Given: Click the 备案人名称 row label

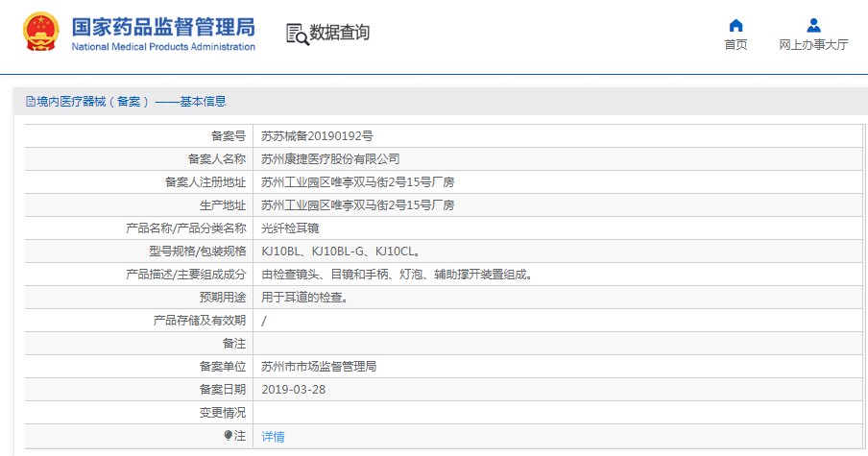Looking at the screenshot, I should (x=216, y=159).
